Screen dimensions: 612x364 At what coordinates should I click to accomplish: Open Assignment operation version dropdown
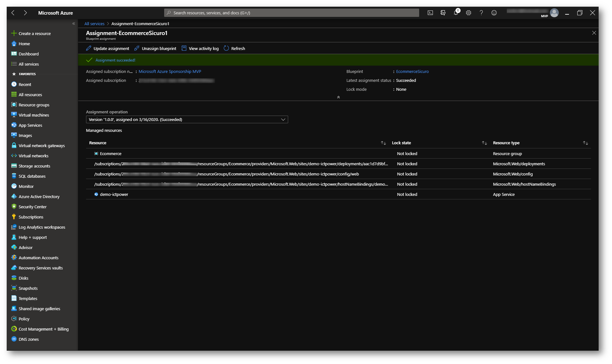point(187,119)
